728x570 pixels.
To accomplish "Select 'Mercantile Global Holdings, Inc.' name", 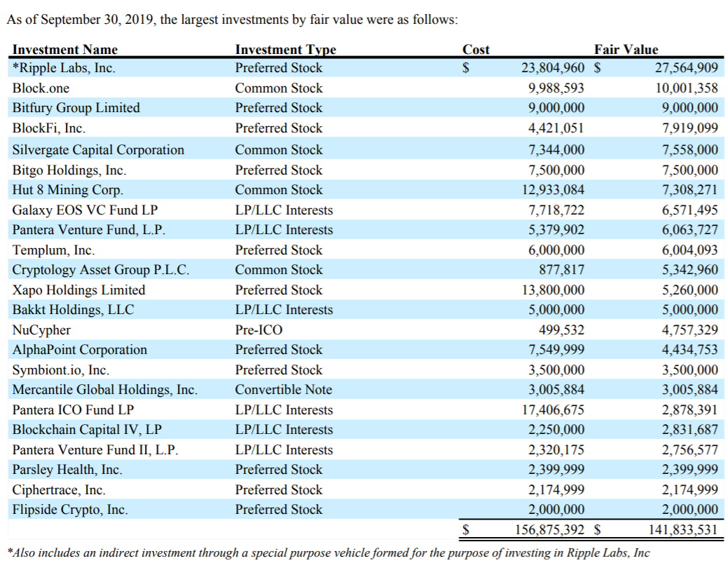I will coord(105,390).
